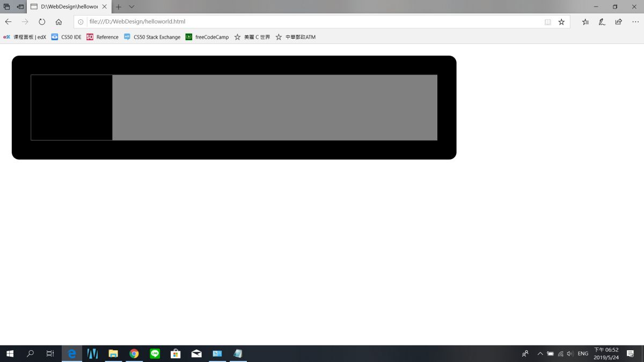Open the 美麗 C 世界 bookmark
The image size is (644, 362).
[252, 37]
